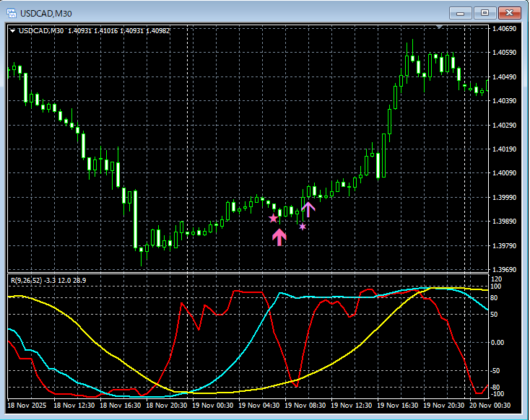The image size is (530, 420).
Task: Click the 1.40590 price scale label
Action: point(504,53)
